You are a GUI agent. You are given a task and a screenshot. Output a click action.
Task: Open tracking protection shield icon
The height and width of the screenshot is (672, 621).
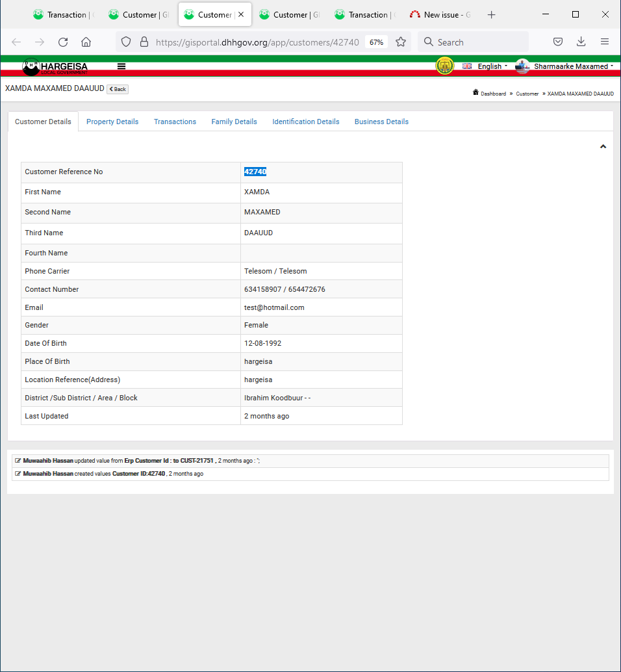[x=126, y=42]
